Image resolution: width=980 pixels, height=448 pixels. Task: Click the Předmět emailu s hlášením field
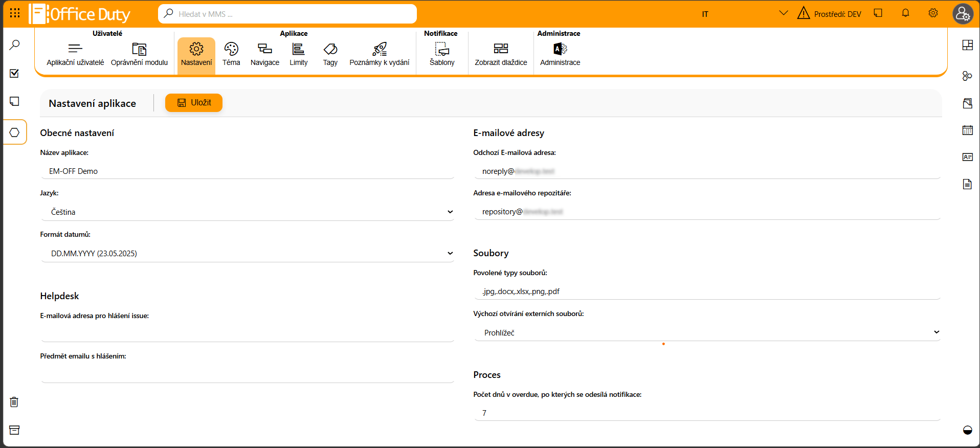click(248, 375)
